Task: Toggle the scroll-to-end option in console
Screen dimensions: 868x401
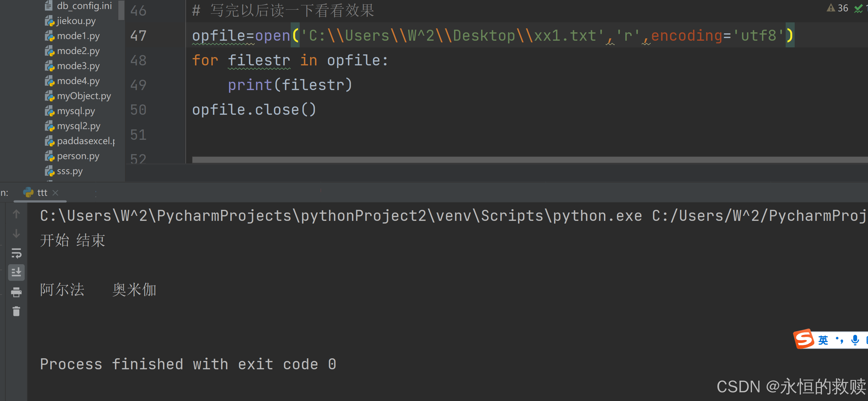Action: coord(16,273)
